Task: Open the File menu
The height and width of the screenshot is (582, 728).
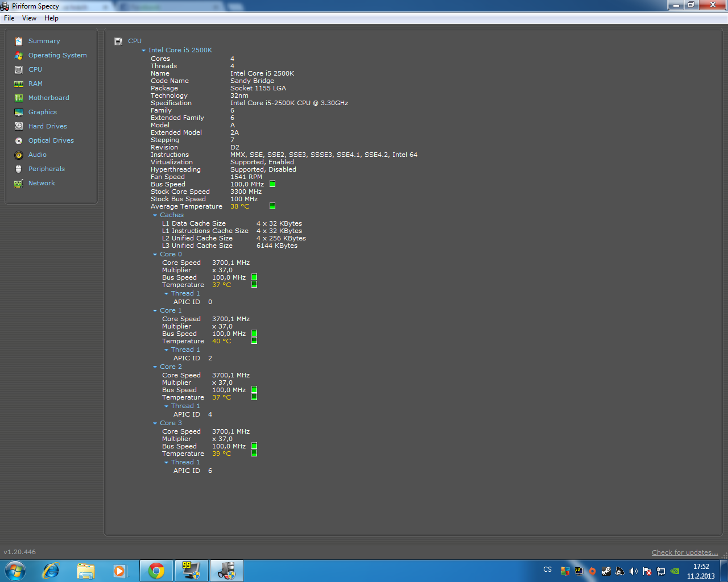Action: pos(9,18)
